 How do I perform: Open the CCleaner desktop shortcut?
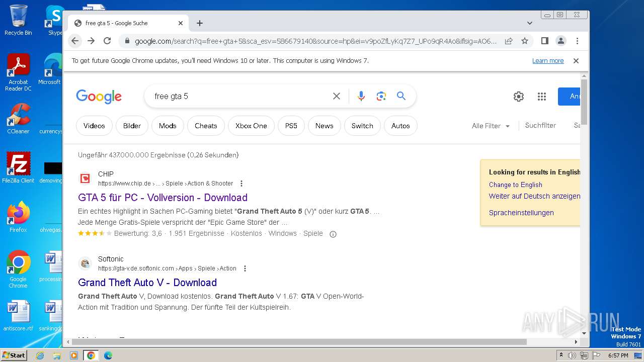click(18, 119)
